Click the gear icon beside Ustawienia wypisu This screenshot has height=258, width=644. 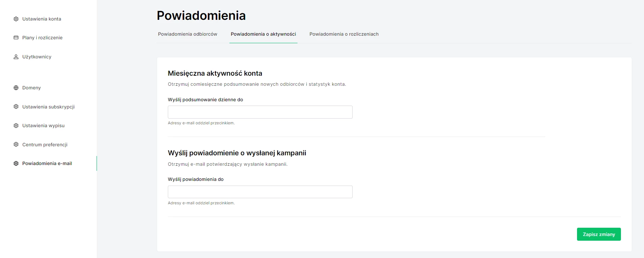coord(16,125)
